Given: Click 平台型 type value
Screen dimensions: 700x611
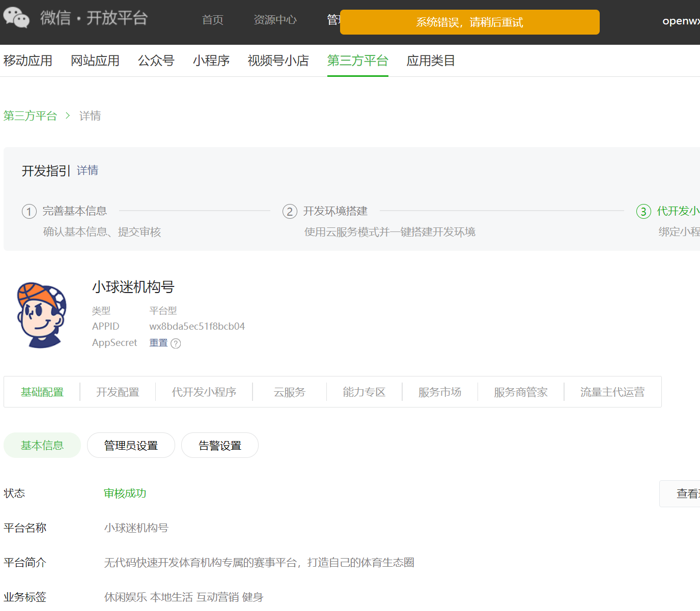Looking at the screenshot, I should 163,310.
